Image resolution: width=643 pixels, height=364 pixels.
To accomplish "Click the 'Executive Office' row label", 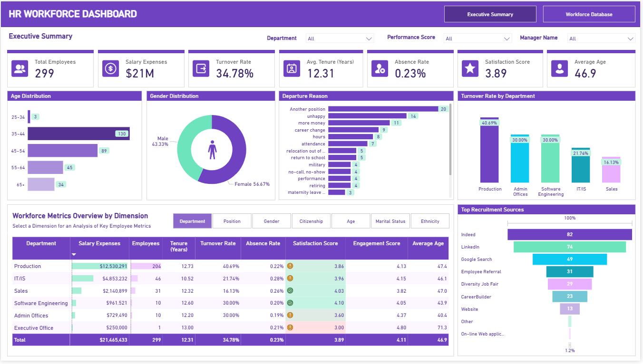I will pyautogui.click(x=34, y=328).
